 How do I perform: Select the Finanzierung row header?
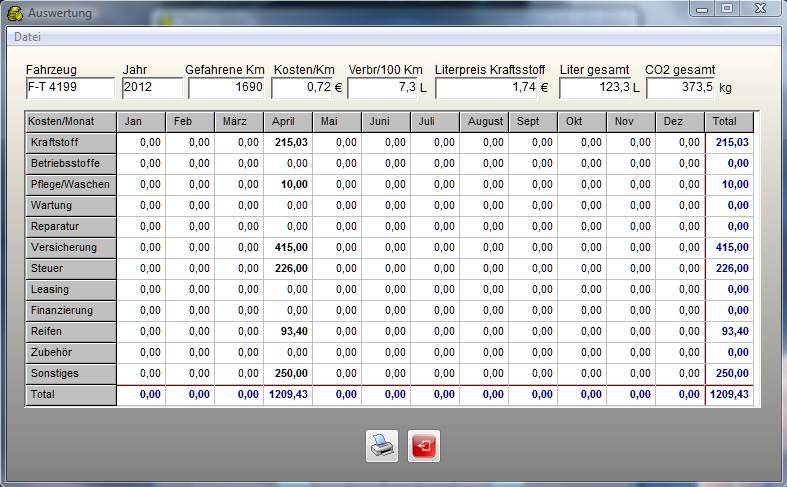coord(71,311)
